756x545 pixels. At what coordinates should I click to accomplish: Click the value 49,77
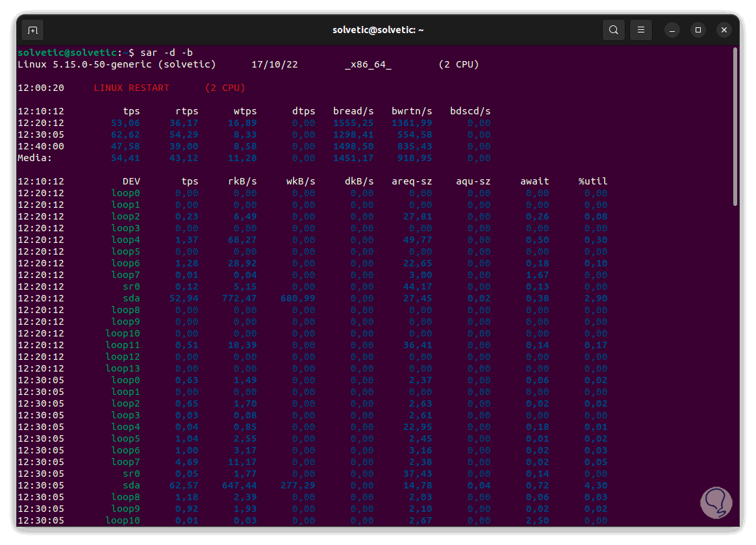coord(418,240)
